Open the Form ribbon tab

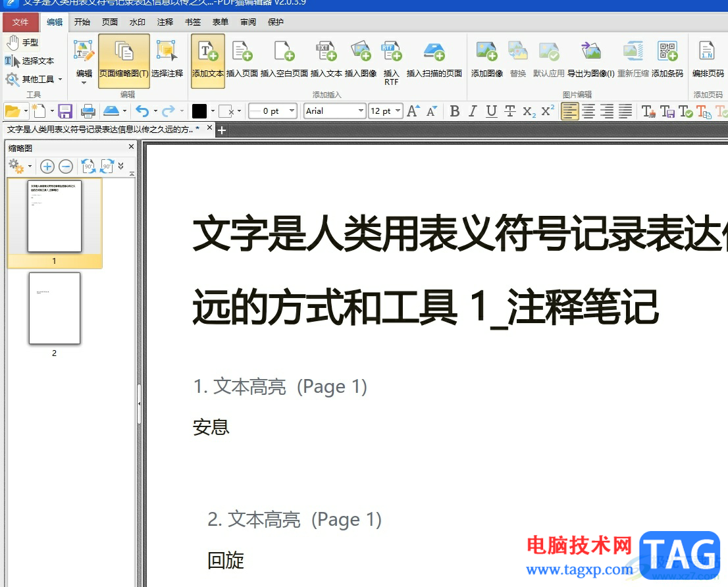(221, 22)
